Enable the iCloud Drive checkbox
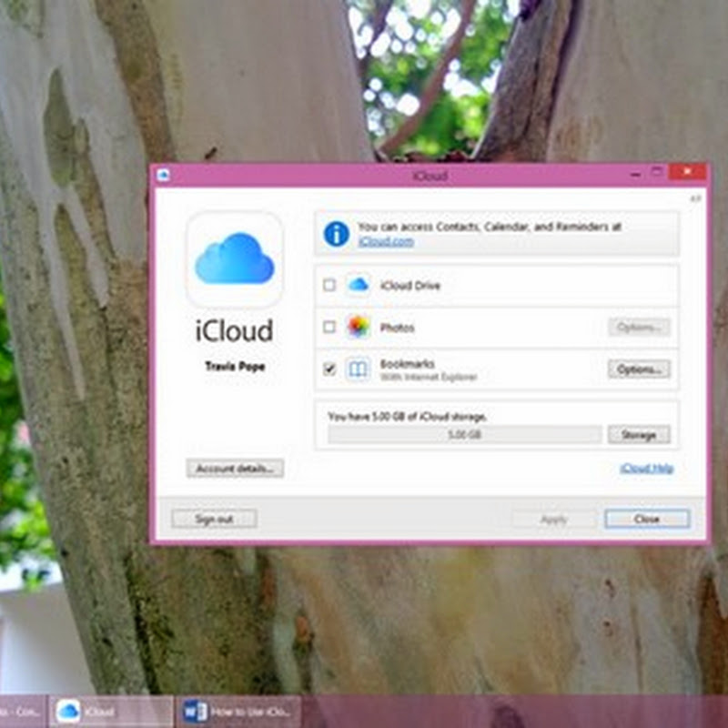 coord(329,285)
